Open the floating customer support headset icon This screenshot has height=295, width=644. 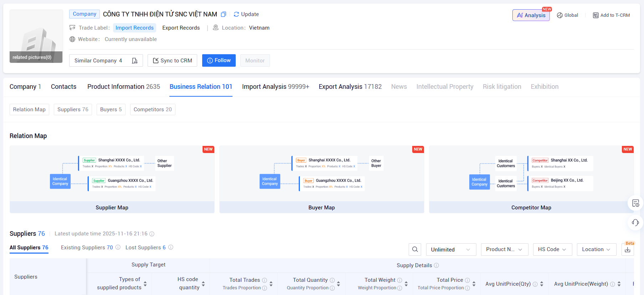click(635, 223)
